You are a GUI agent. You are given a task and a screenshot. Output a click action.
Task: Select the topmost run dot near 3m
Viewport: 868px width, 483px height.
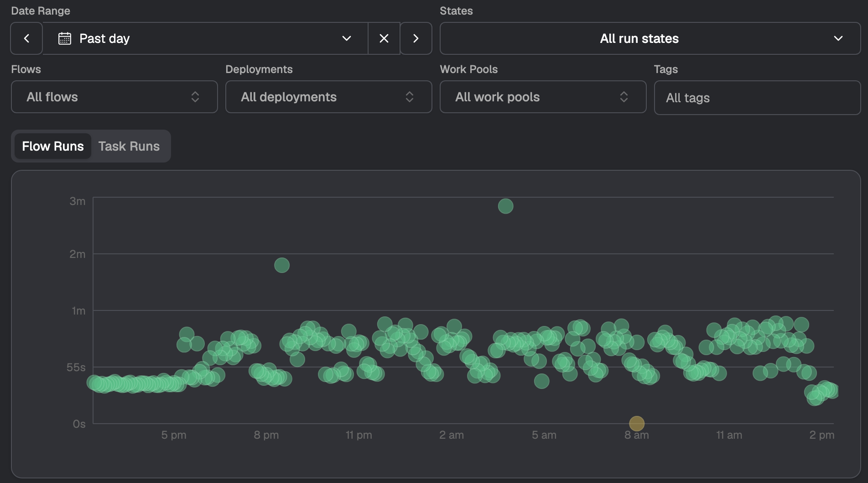(505, 206)
